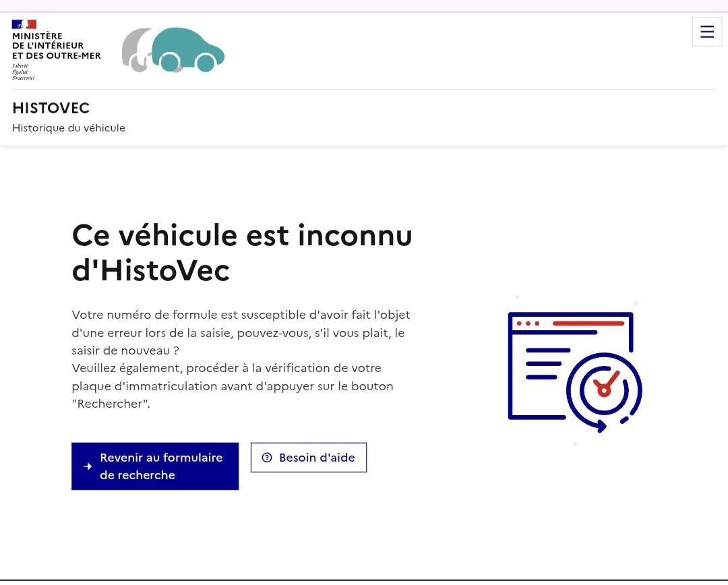Select the Ministère de l'Intérieur logo

56,47
